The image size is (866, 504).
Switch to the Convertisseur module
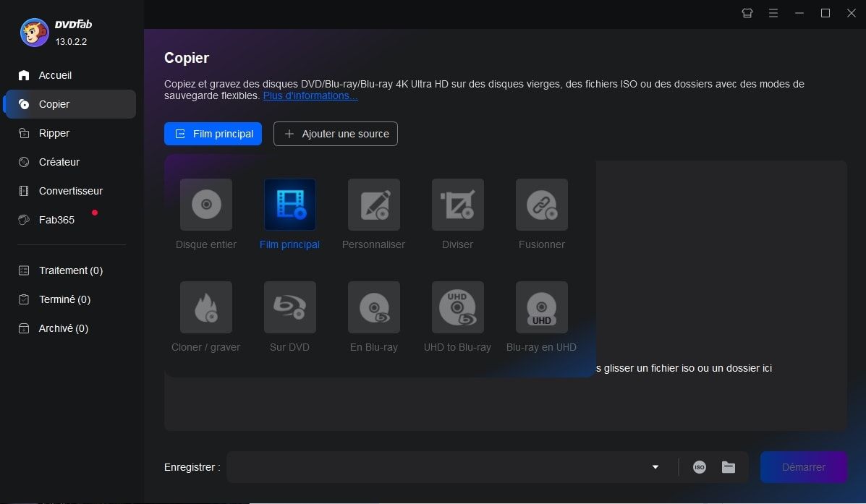click(x=69, y=191)
